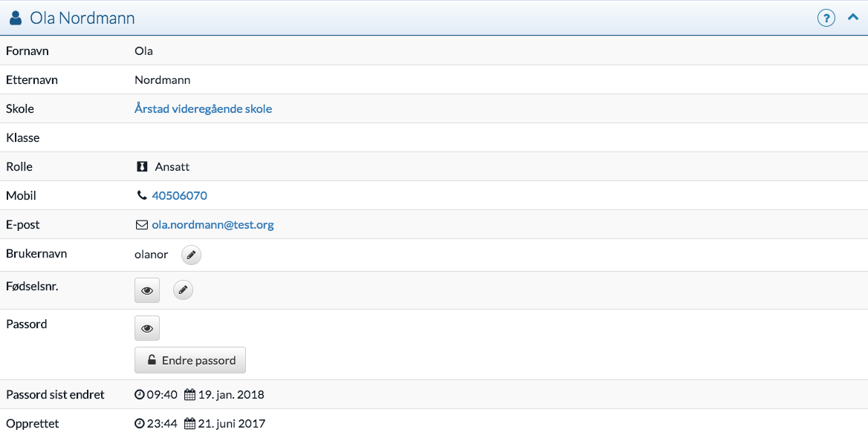The image size is (868, 438).
Task: Click the calendar icon beside 19. jan. 2018
Action: click(190, 395)
